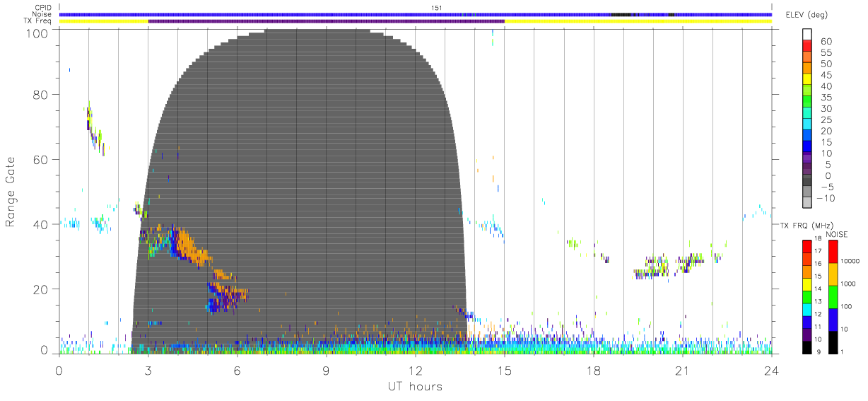Image resolution: width=868 pixels, height=401 pixels.
Task: Click the '80' tick on the Range Gate axis
Action: click(41, 94)
